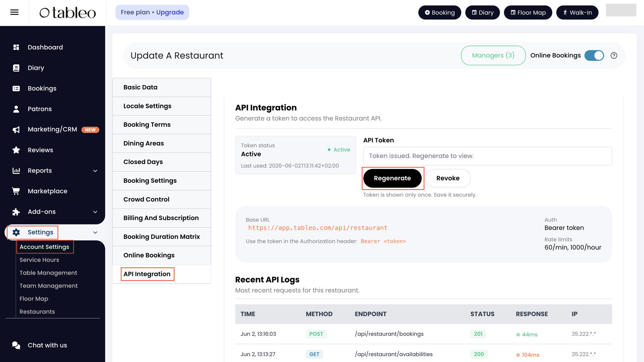This screenshot has width=644, height=362.
Task: Click the user avatar placeholder top right
Action: [621, 10]
